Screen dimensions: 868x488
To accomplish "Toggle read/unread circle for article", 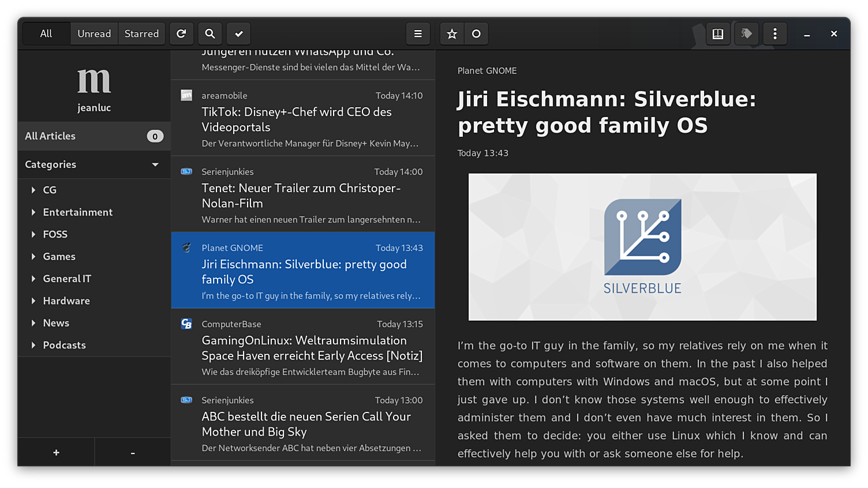I will pyautogui.click(x=476, y=34).
